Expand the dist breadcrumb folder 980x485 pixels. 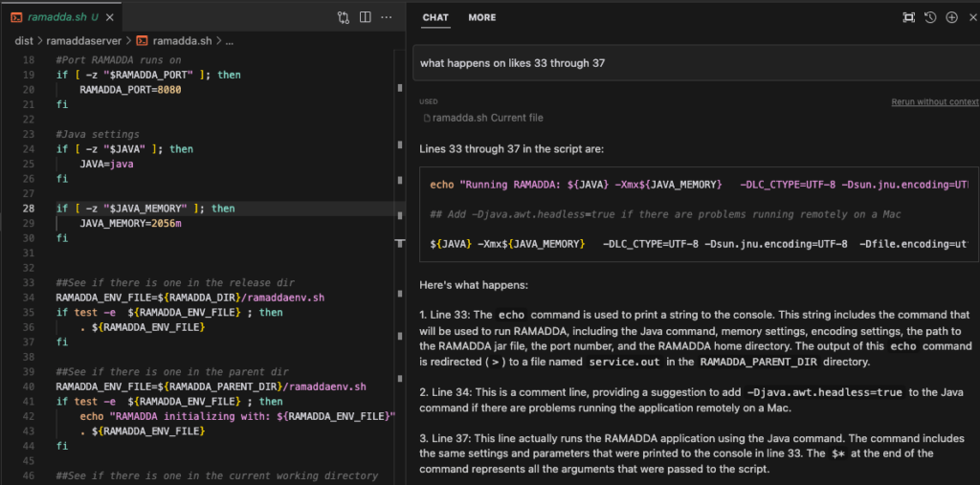coord(23,41)
